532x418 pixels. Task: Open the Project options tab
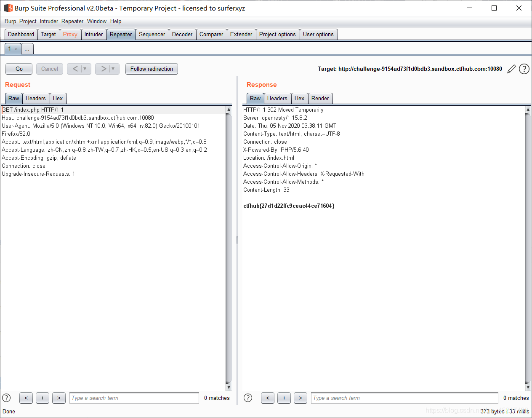(x=277, y=35)
